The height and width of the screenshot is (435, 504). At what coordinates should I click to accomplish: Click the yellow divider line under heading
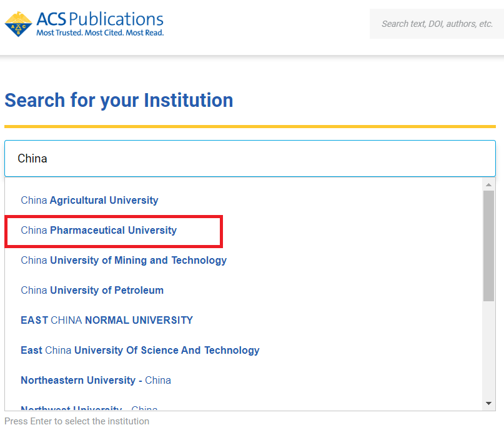pyautogui.click(x=250, y=127)
